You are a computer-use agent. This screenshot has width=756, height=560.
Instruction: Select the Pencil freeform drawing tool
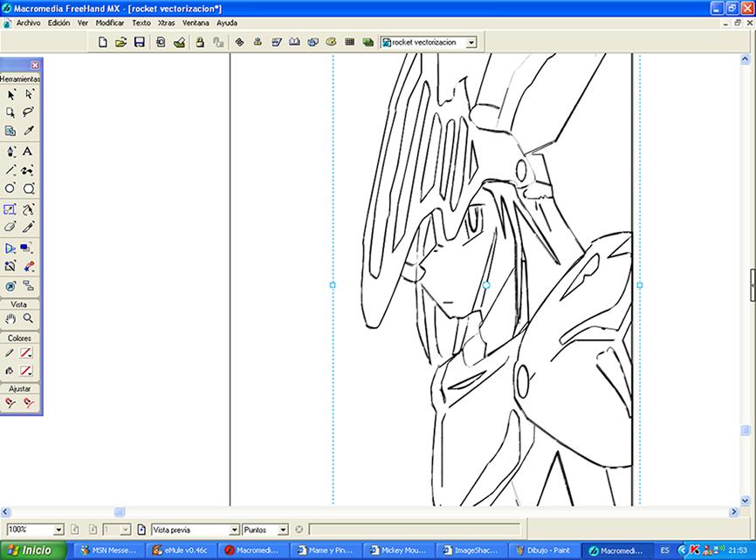tap(28, 170)
